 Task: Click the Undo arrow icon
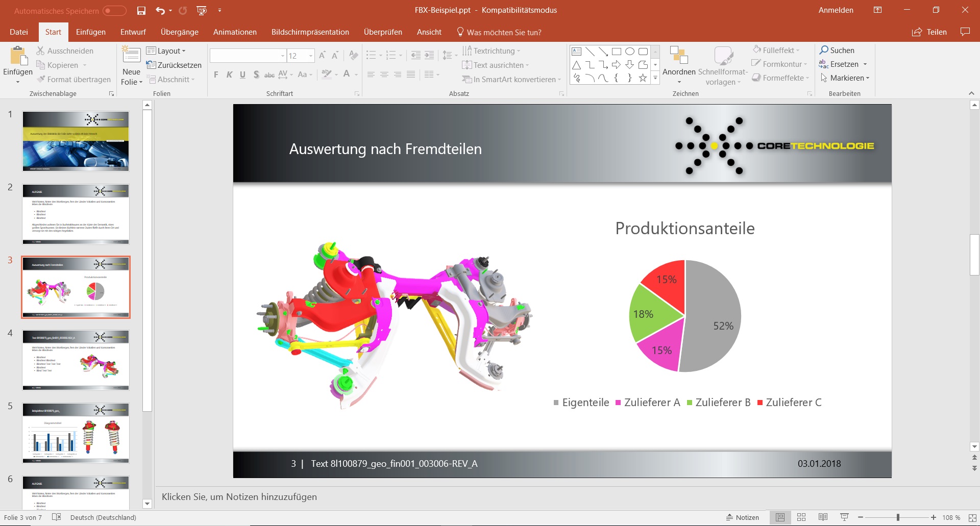click(x=160, y=10)
